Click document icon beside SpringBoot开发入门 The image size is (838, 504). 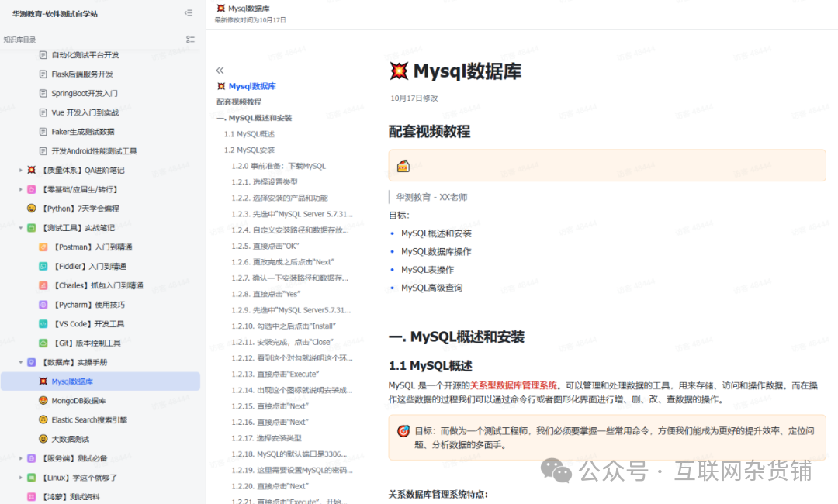(x=43, y=93)
